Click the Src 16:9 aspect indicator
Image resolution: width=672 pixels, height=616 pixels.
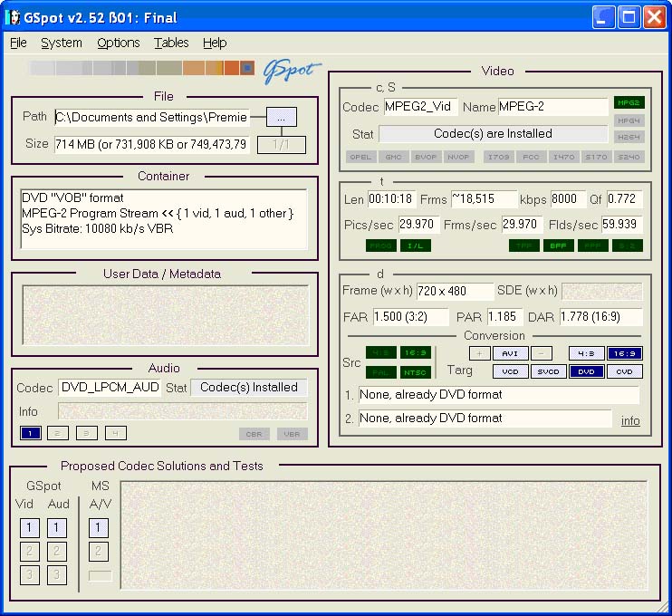tap(416, 352)
